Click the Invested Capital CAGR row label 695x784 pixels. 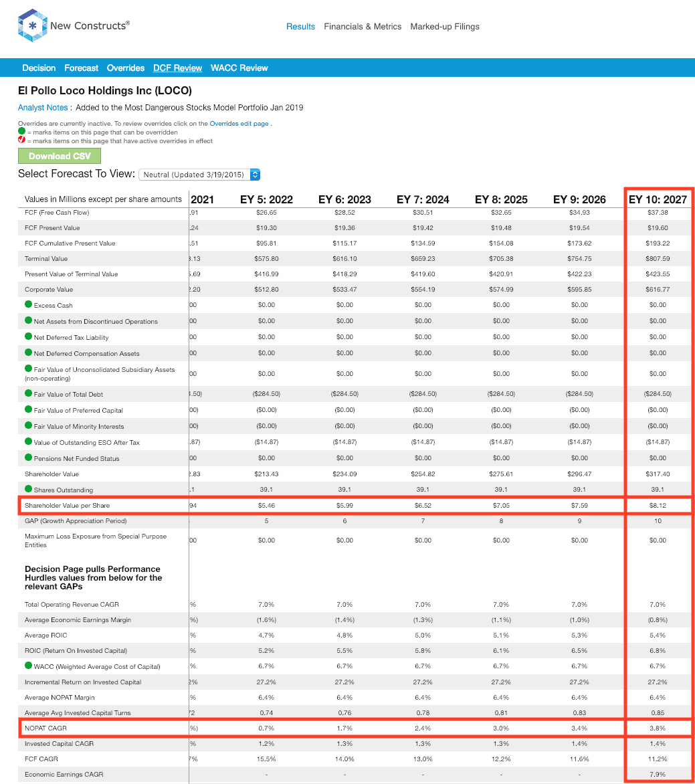(x=59, y=743)
